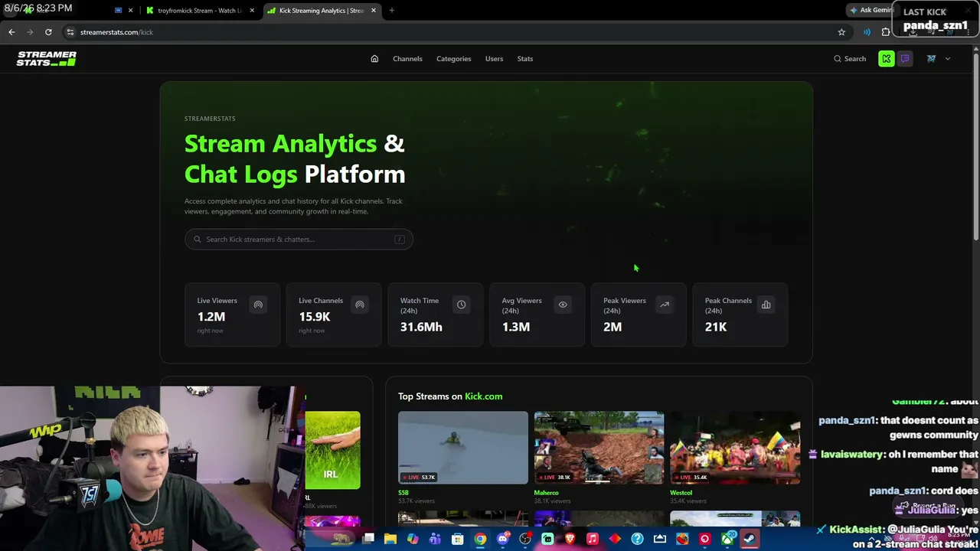
Task: Switch to the troyfromkick Stream tab
Action: pyautogui.click(x=201, y=11)
